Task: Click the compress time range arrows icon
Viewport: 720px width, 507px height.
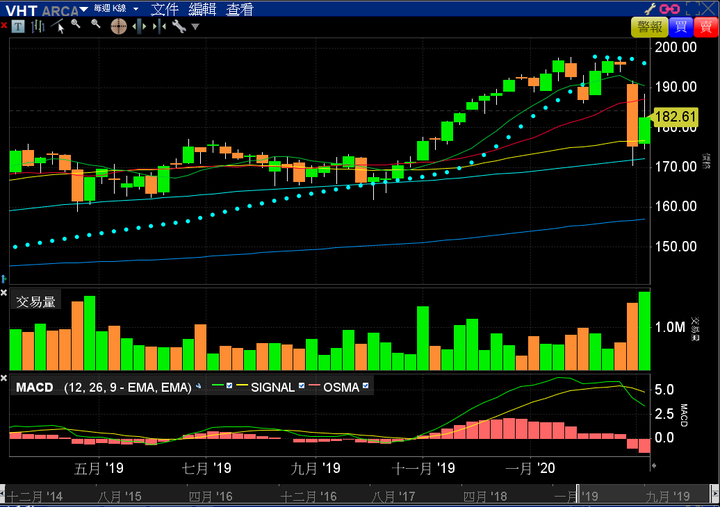Action: pos(159,27)
